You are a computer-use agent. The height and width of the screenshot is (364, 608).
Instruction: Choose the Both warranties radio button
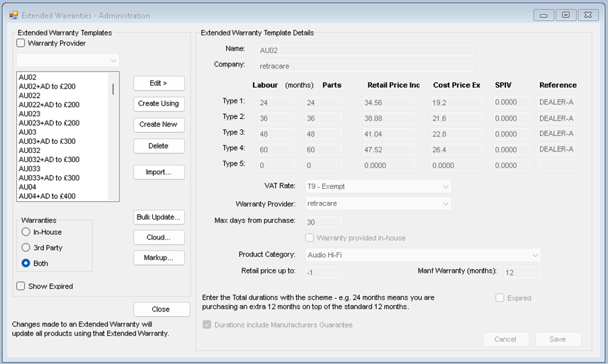point(26,263)
